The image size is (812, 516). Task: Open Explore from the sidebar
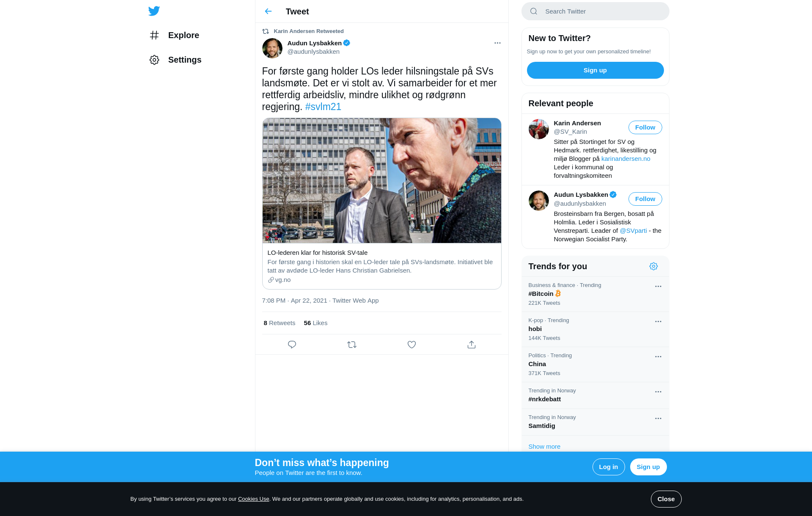[x=174, y=35]
